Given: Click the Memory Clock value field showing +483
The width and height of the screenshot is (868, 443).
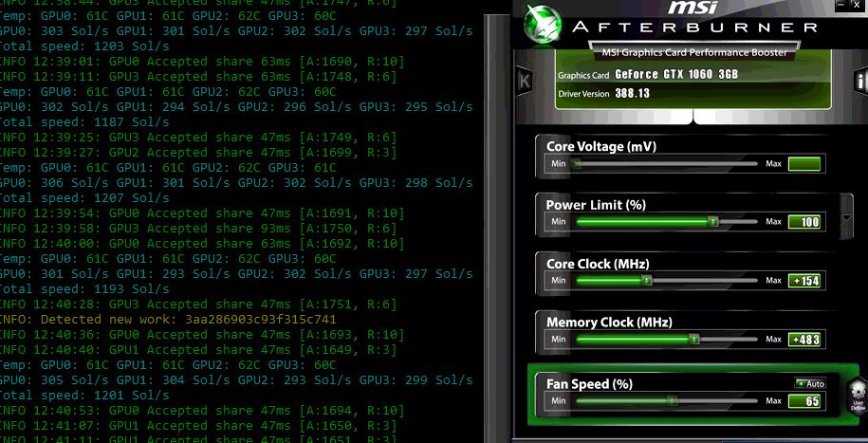Looking at the screenshot, I should coord(803,340).
